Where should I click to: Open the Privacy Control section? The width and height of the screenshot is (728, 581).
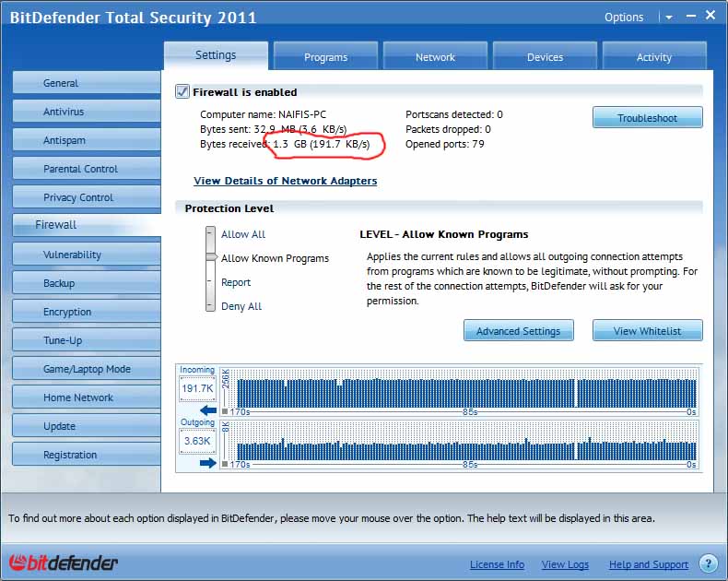87,197
